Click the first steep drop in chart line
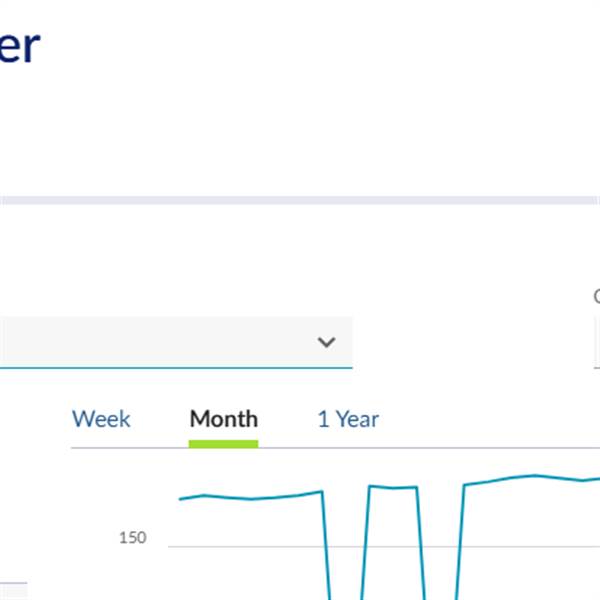 (326, 545)
